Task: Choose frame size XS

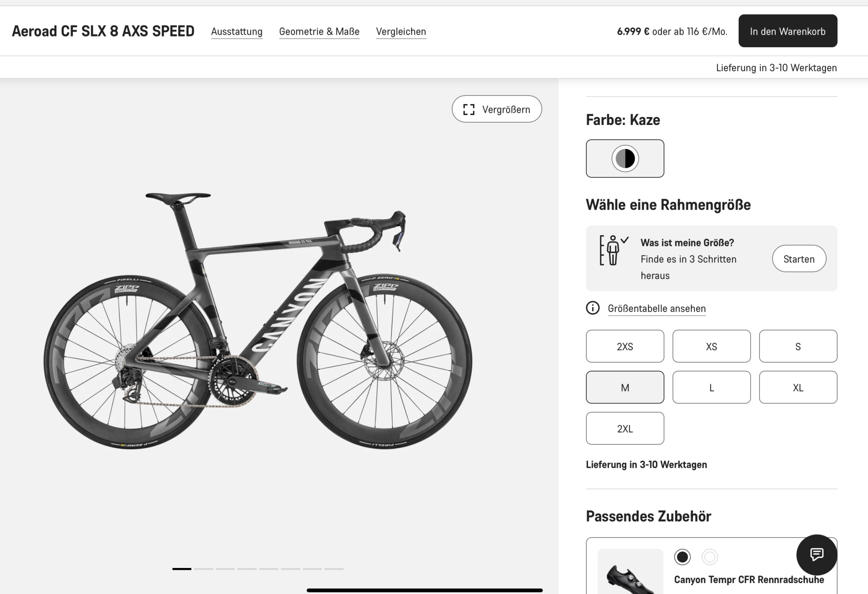Action: 711,346
